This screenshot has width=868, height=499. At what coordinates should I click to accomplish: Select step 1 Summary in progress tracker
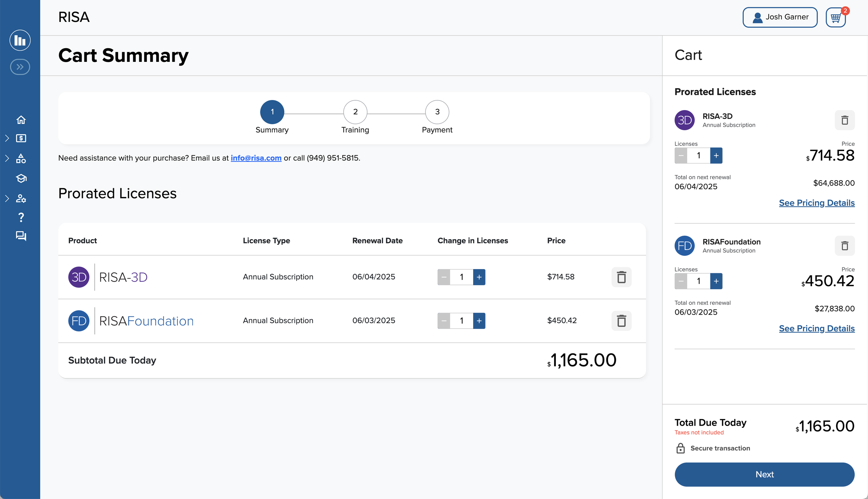[x=272, y=112]
